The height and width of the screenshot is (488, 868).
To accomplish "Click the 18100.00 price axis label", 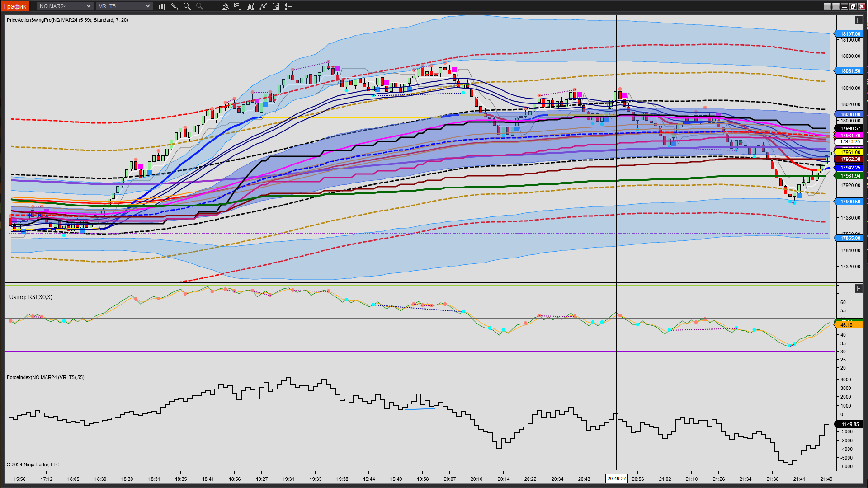I will [x=850, y=40].
